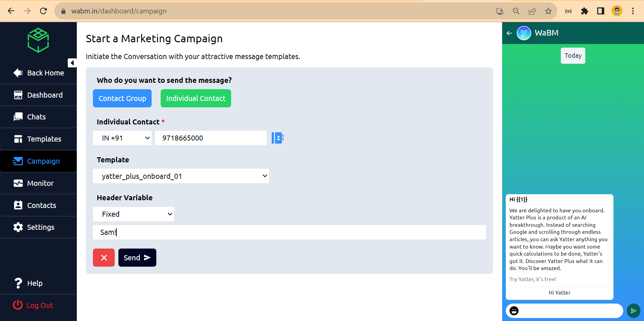Expand the country code IN +91 dropdown

[x=122, y=138]
